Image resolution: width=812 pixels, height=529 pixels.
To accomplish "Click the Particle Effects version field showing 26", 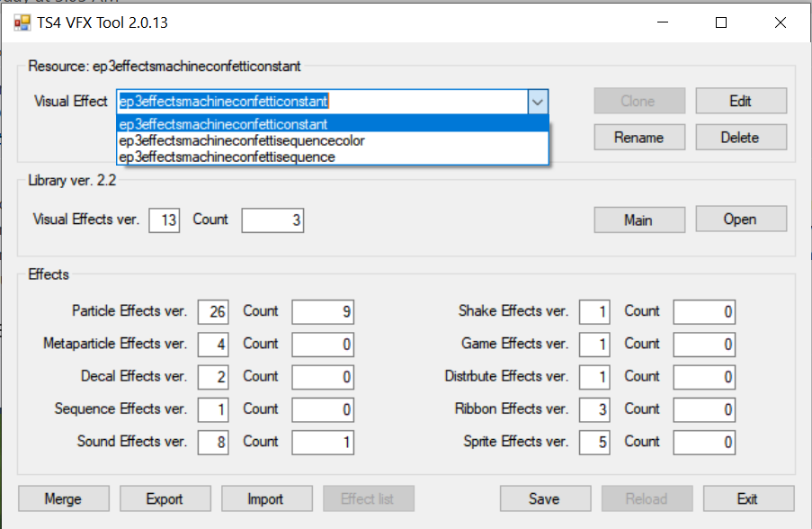I will pos(213,311).
